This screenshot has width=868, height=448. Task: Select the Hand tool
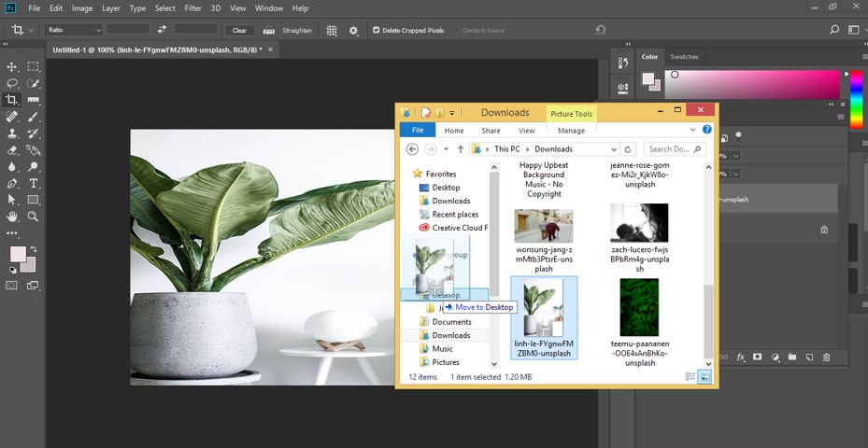12,216
